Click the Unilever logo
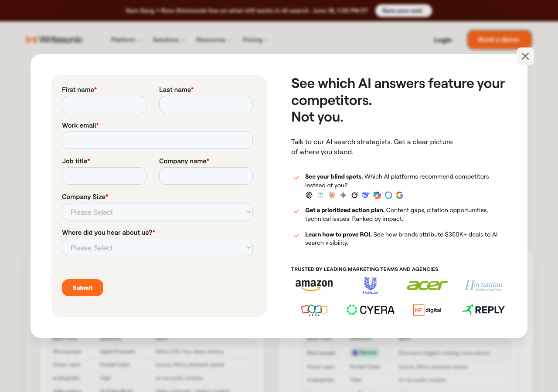558x392 pixels. point(371,286)
